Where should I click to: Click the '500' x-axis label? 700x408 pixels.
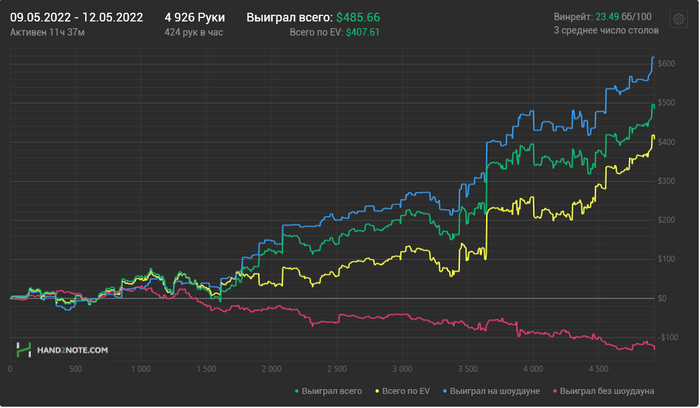click(75, 369)
